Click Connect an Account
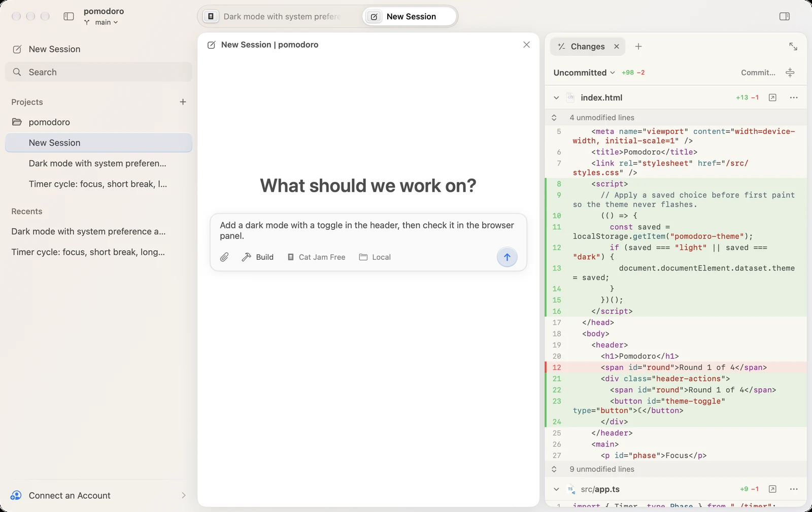Viewport: 812px width, 512px height. tap(99, 495)
